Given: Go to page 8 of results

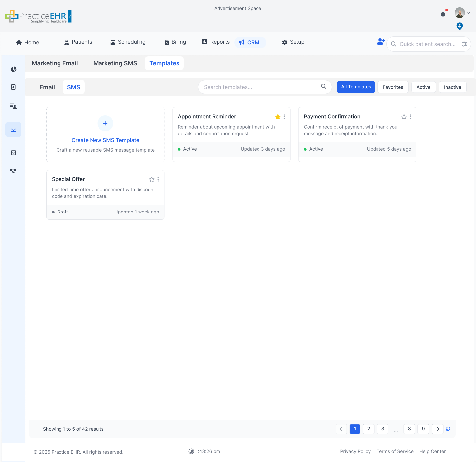Looking at the screenshot, I should pyautogui.click(x=409, y=429).
